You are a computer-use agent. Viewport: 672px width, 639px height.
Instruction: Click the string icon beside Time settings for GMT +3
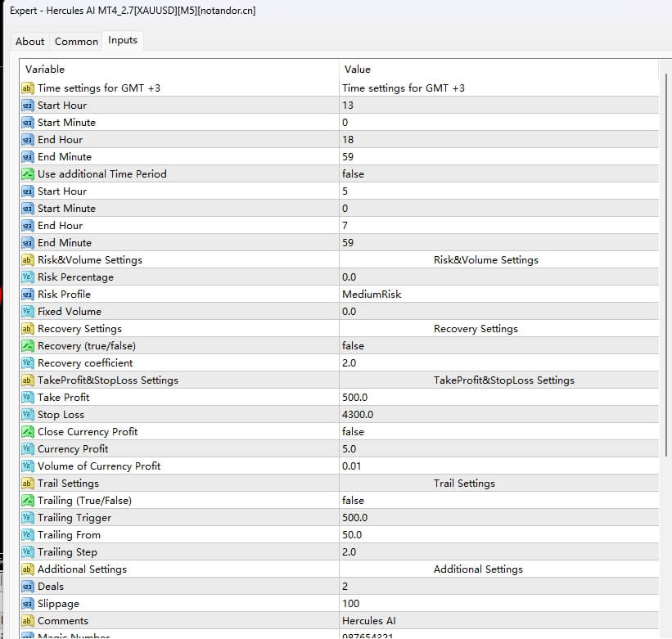[27, 88]
